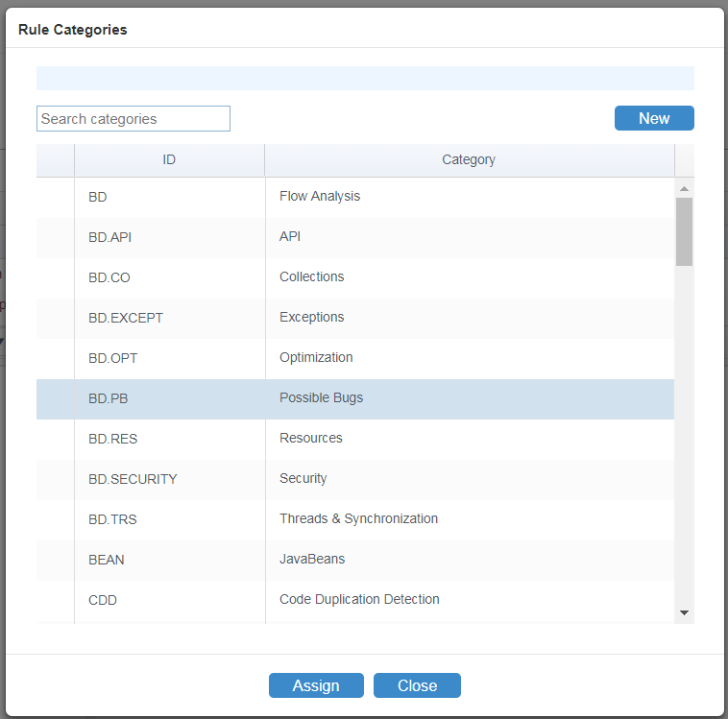Click the Security category cell
This screenshot has height=719, width=728.
click(470, 480)
